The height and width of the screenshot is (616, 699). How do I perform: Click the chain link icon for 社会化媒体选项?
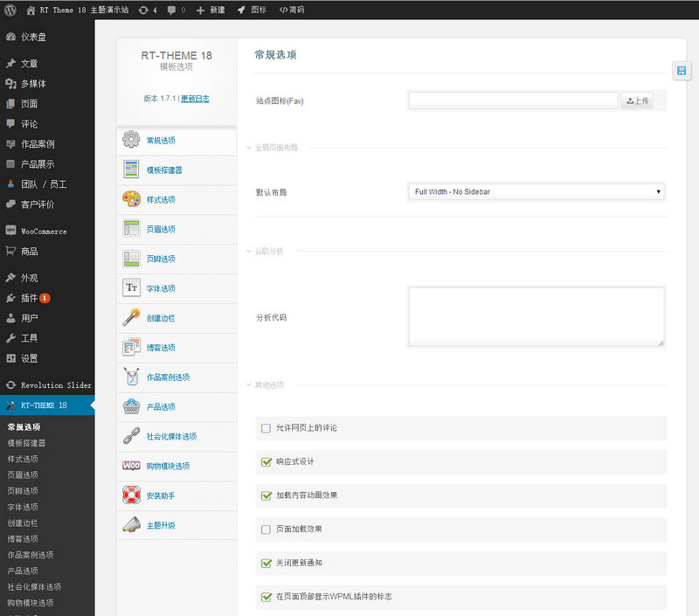tap(132, 435)
